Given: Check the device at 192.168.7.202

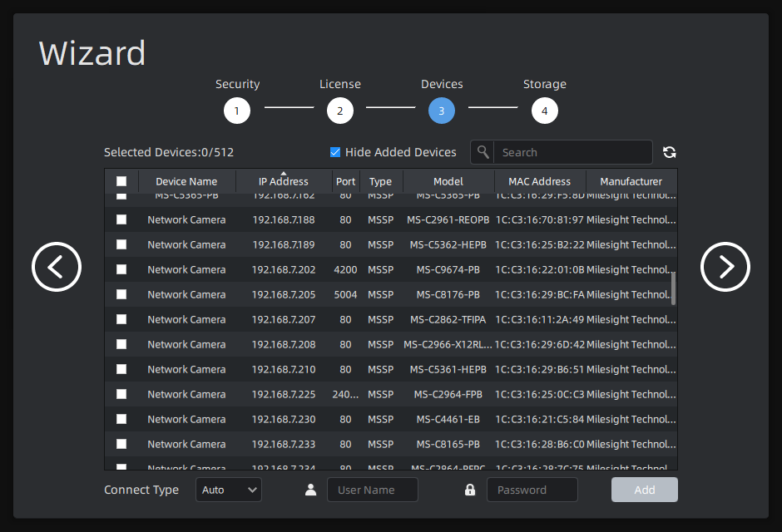Looking at the screenshot, I should [121, 269].
